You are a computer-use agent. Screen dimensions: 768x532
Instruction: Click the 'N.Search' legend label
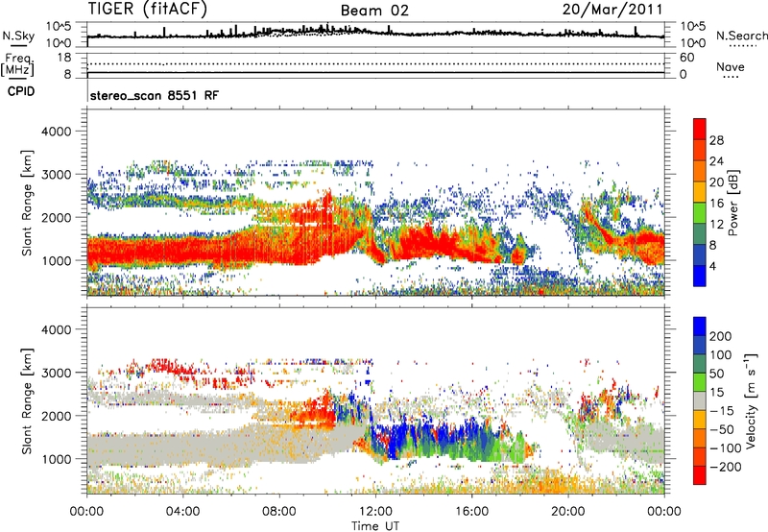[741, 36]
